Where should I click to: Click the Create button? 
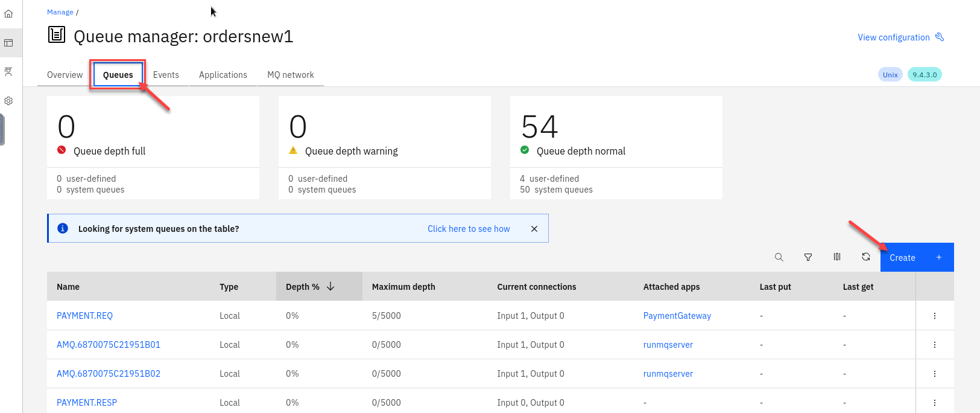pyautogui.click(x=916, y=257)
